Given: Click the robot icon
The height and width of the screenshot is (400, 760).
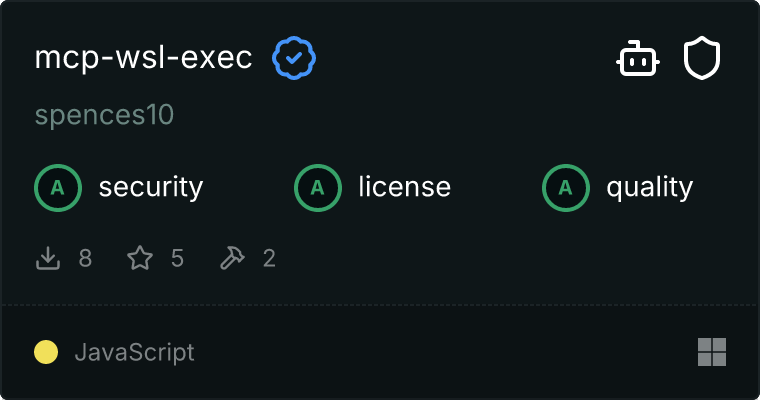Looking at the screenshot, I should [637, 60].
